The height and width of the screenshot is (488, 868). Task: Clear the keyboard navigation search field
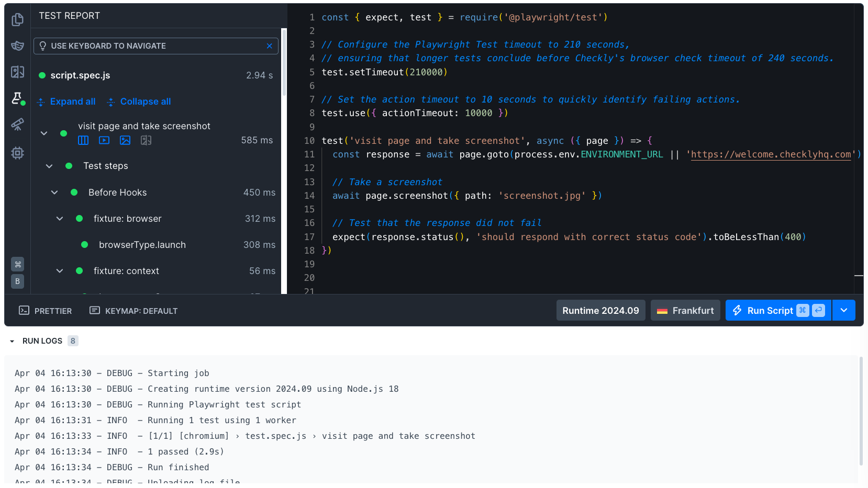[x=270, y=46]
